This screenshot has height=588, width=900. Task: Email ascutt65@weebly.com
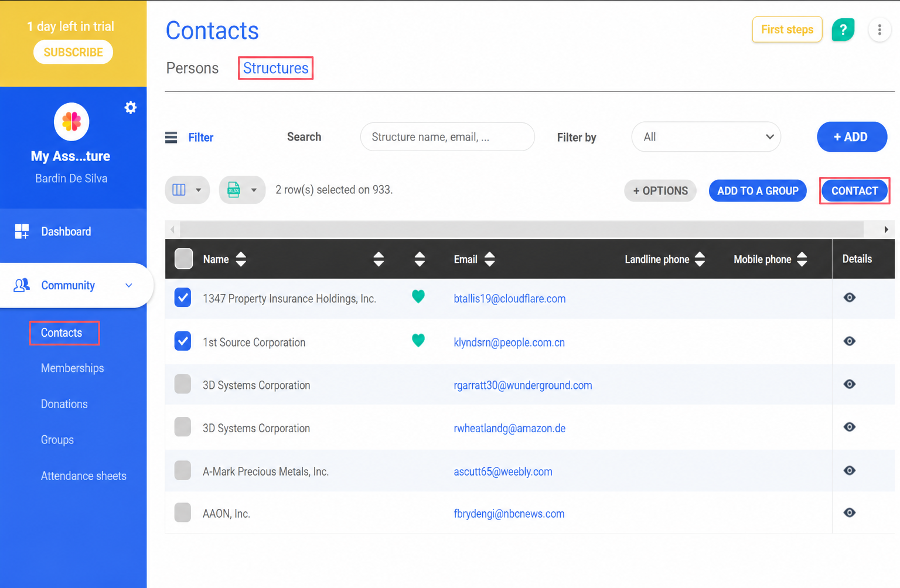[503, 471]
